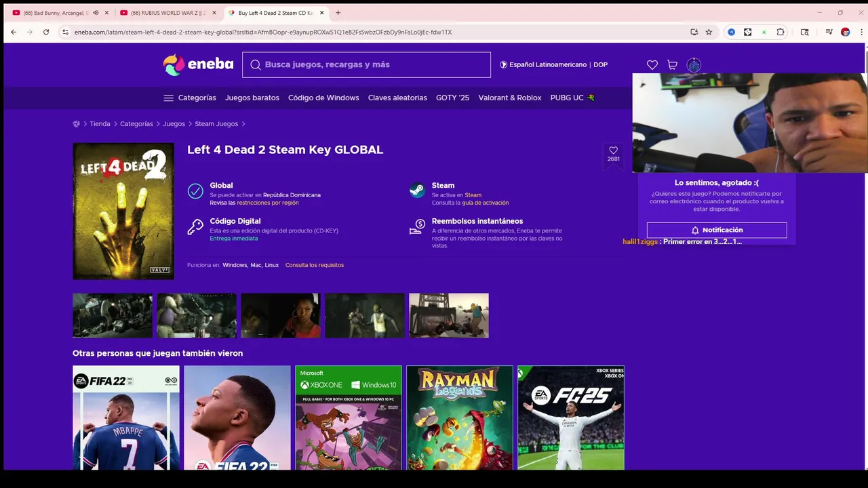
Task: Open a new tab with the plus icon
Action: coord(338,13)
